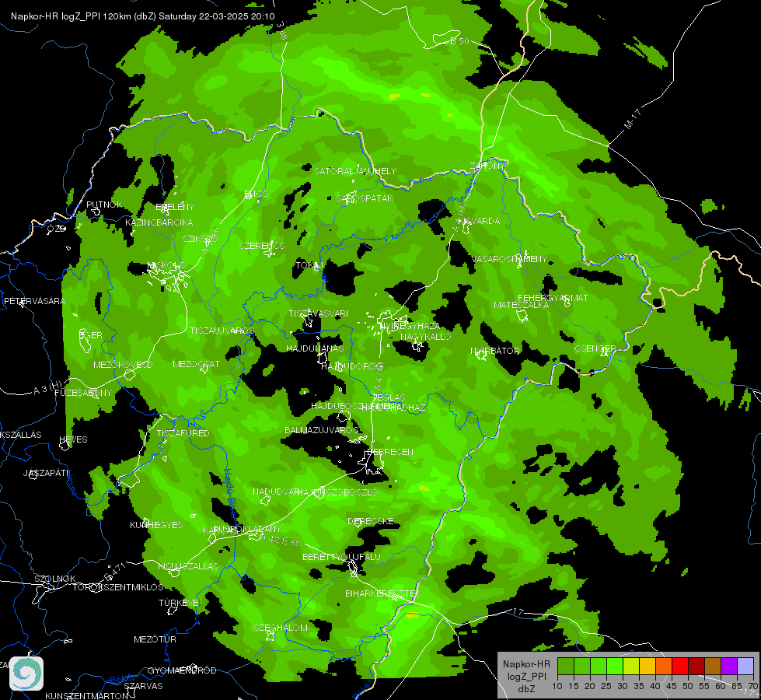This screenshot has height=700, width=761.
Task: Click the HAJDUDOROG label
Action: pyautogui.click(x=352, y=366)
